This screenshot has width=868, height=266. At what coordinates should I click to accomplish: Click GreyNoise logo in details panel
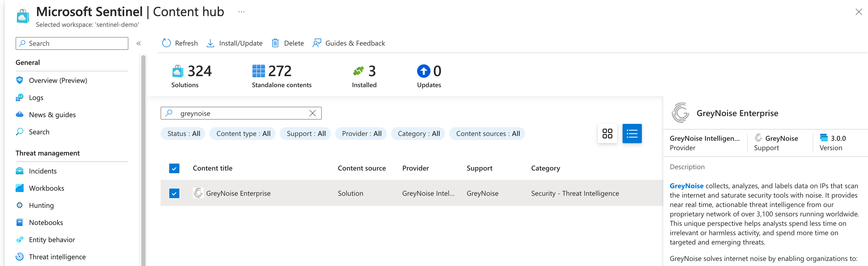point(680,113)
